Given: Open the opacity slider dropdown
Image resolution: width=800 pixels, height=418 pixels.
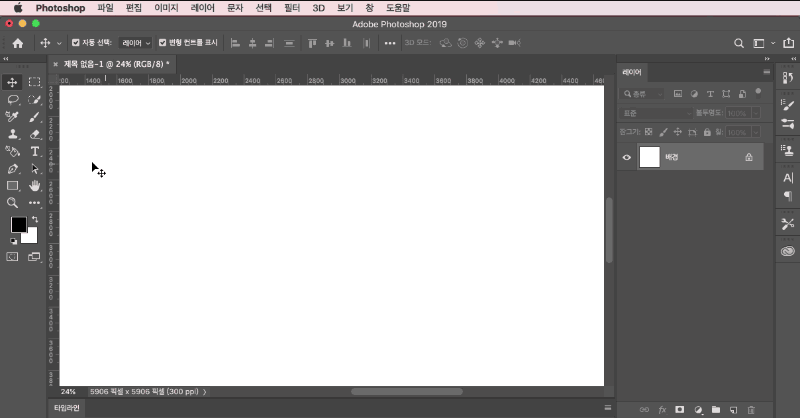Looking at the screenshot, I should coord(756,113).
